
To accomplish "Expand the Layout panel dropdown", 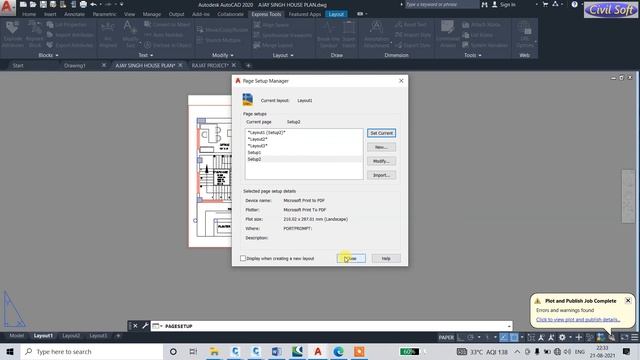I will pos(283,55).
